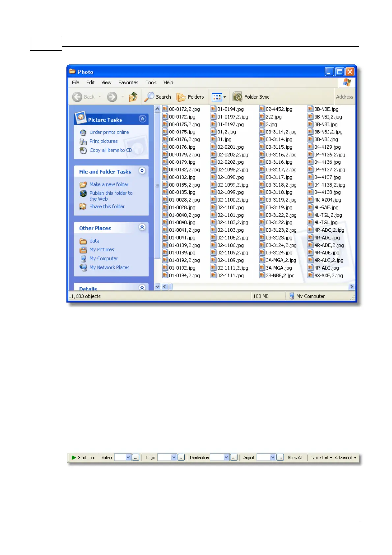
Task: Maximize the Photo window
Action: pos(340,72)
